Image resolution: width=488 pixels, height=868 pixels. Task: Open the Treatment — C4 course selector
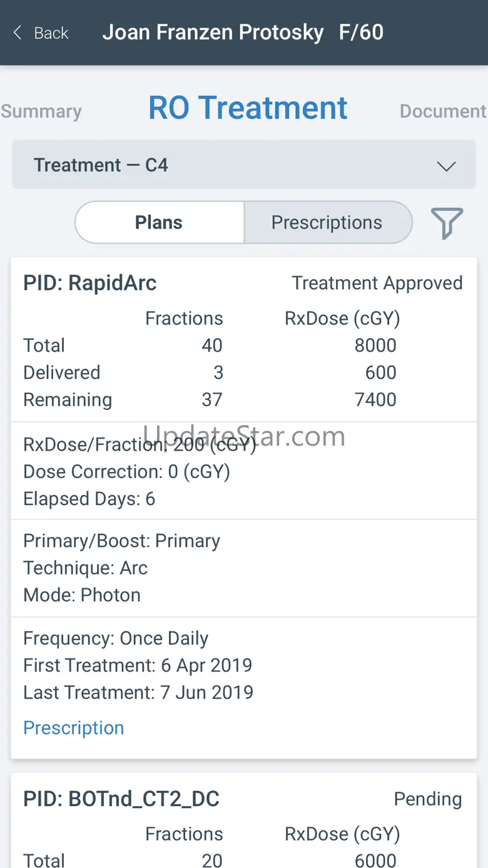click(x=244, y=165)
